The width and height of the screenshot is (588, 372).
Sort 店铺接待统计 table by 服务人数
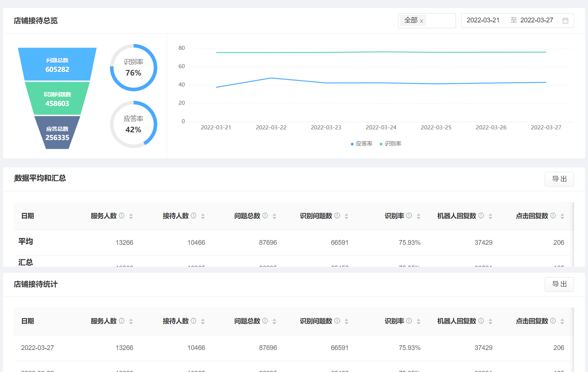point(131,321)
